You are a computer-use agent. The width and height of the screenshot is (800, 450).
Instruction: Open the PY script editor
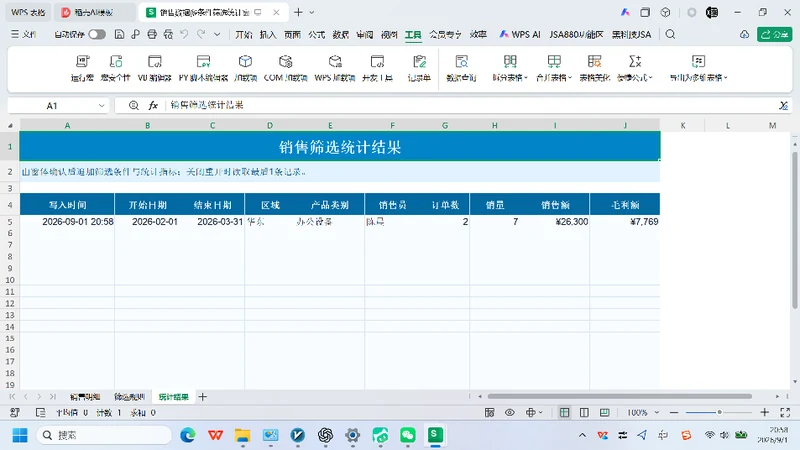(203, 68)
